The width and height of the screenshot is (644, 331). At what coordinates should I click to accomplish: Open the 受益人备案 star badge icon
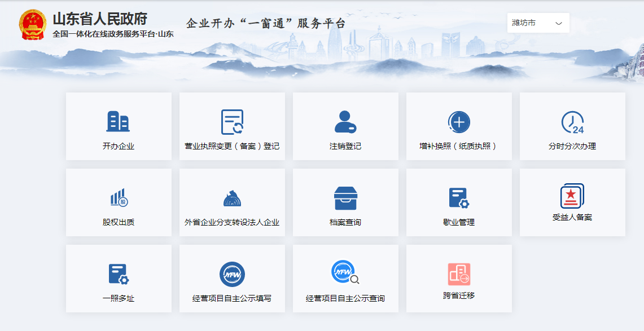(x=572, y=196)
